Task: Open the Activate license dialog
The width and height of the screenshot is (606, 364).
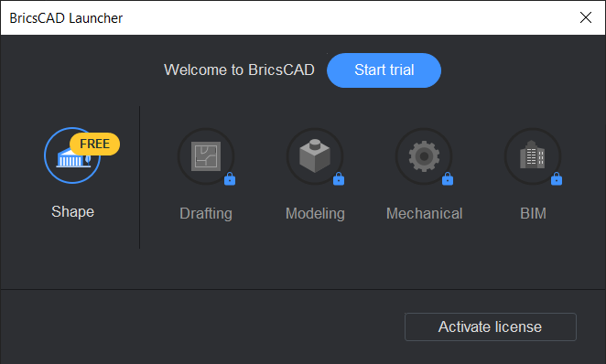Action: [491, 327]
